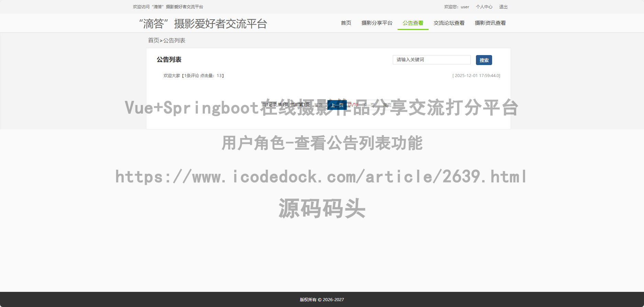Focus the 请输入关键词 keyword input field

pyautogui.click(x=431, y=60)
